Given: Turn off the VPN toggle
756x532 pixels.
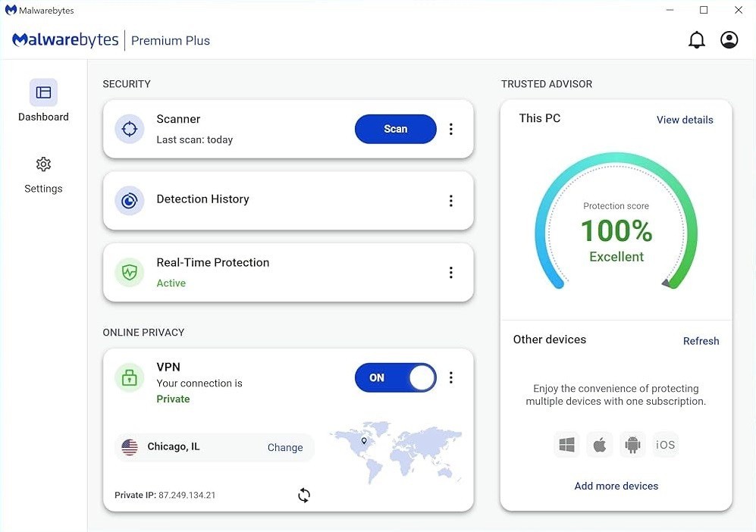Looking at the screenshot, I should pos(395,377).
